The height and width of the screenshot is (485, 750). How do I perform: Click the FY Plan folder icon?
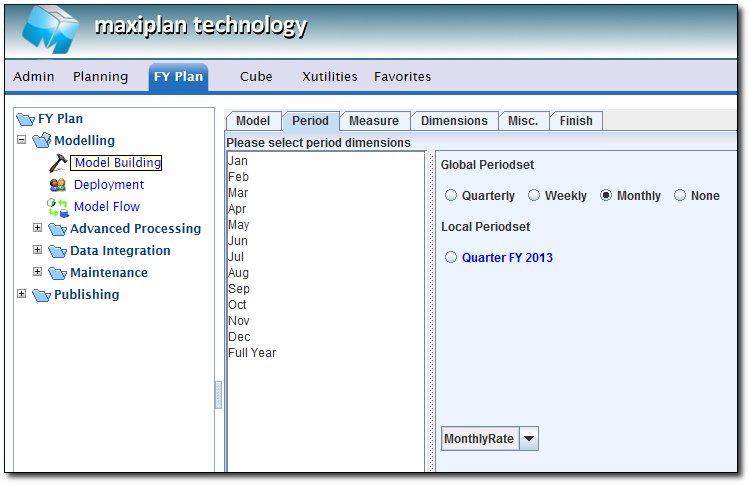click(24, 119)
